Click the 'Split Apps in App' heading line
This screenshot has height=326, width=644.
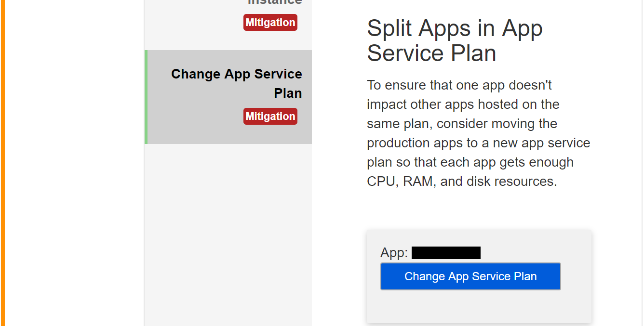point(455,28)
